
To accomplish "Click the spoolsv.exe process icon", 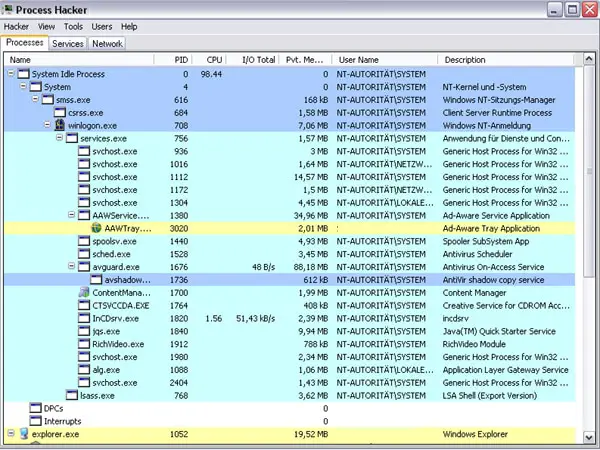I will pyautogui.click(x=84, y=241).
